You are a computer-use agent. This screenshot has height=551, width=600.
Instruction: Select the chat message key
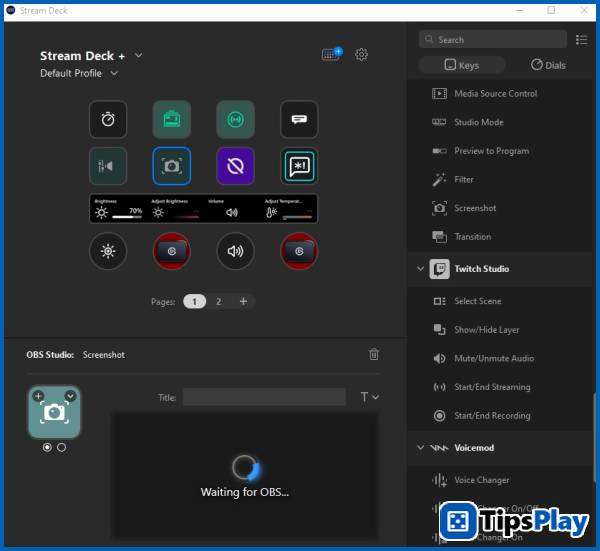point(299,119)
